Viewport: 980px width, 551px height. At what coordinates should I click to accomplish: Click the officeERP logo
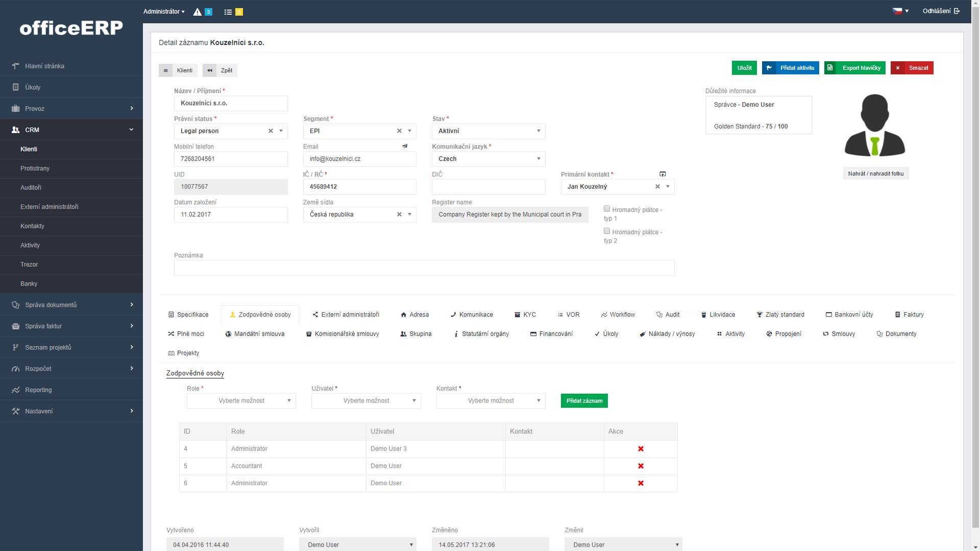(x=71, y=28)
